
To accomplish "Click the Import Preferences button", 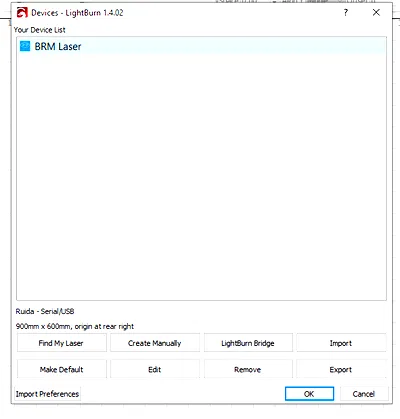I will 47,394.
